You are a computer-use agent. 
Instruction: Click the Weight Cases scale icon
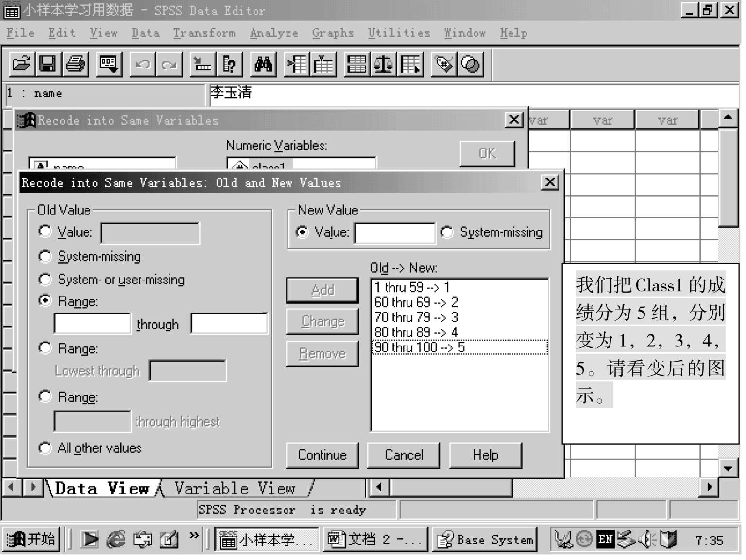pos(383,64)
